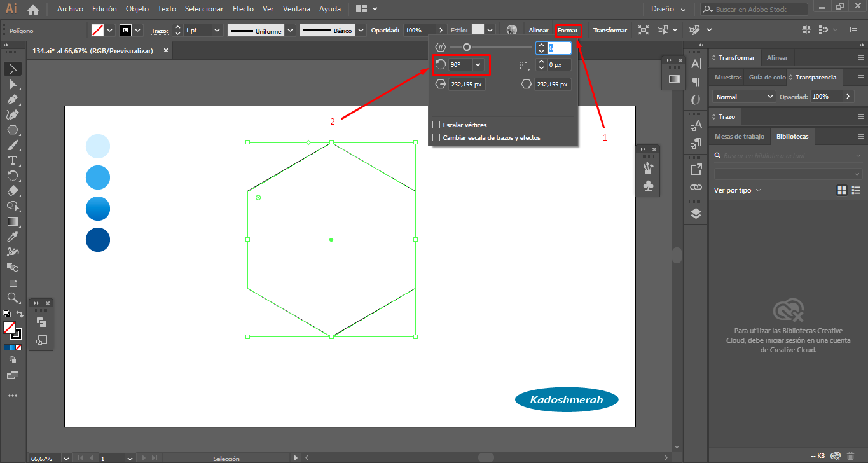868x463 pixels.
Task: Open the Character panel icon
Action: 696,63
